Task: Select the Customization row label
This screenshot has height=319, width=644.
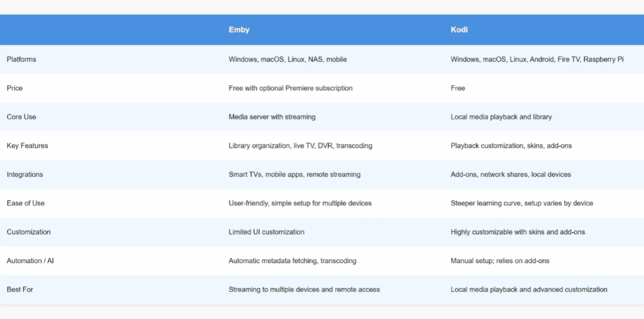Action: coord(28,232)
